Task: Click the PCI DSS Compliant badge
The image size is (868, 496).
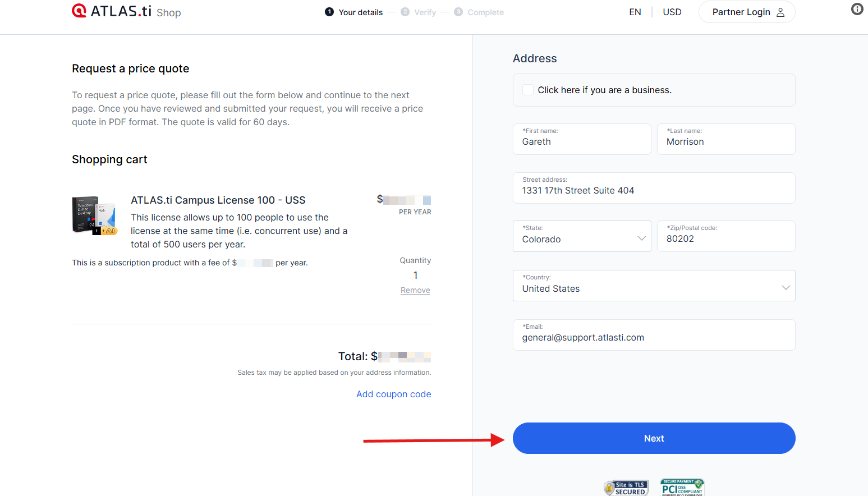Action: (x=682, y=487)
